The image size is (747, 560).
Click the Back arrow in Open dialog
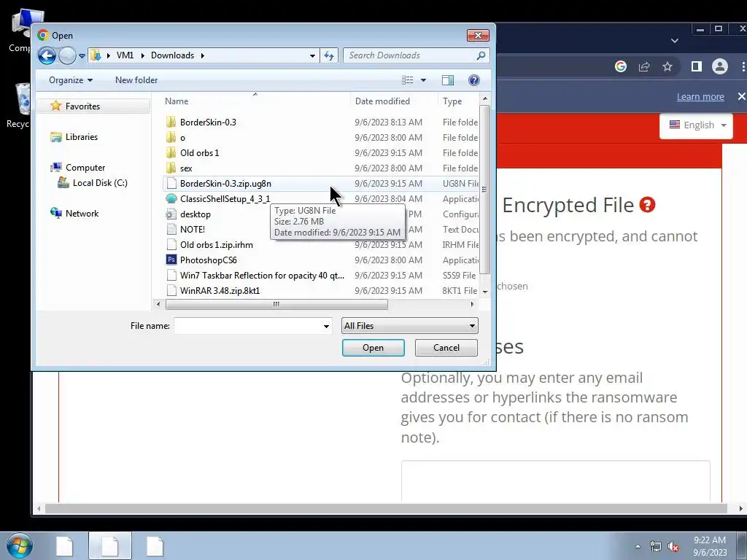47,55
